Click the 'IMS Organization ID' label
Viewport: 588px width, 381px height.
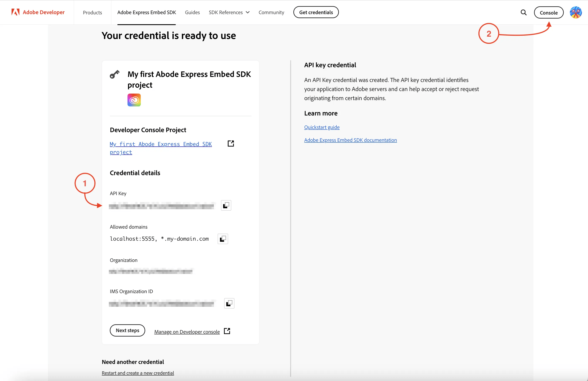point(131,291)
